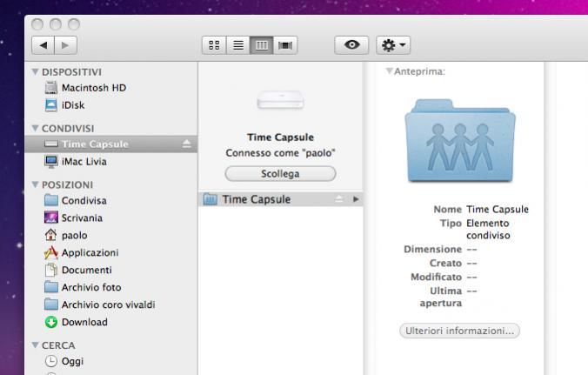588x375 pixels.
Task: Click the Time Capsule device image
Action: click(x=280, y=99)
